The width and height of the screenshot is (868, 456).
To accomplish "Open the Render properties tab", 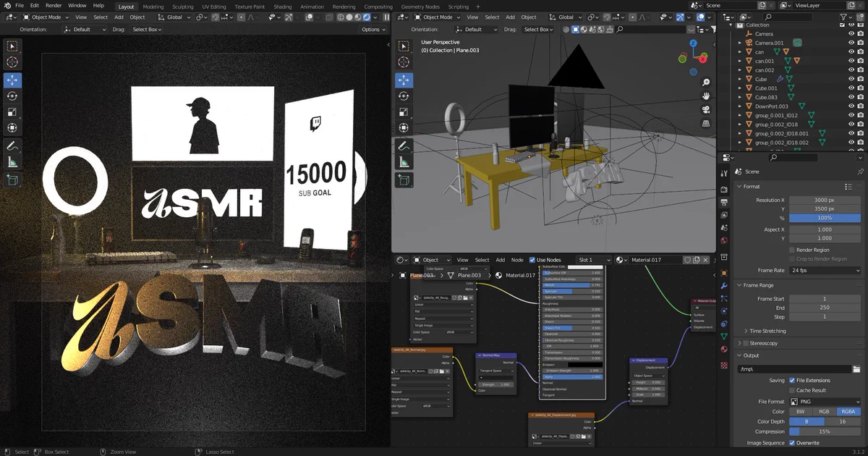I will pyautogui.click(x=724, y=189).
